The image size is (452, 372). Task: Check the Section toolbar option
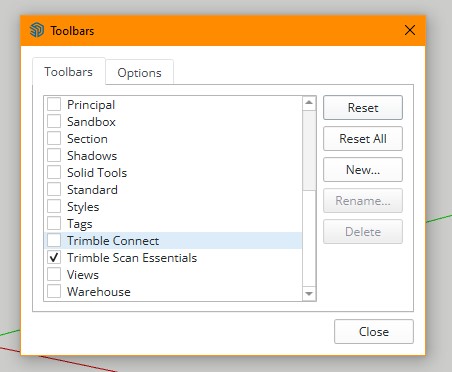point(54,138)
